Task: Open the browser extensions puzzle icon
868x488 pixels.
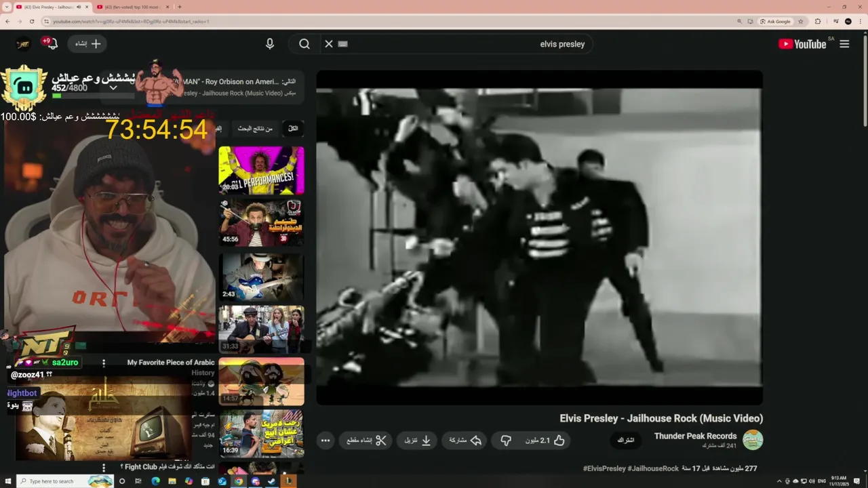Action: tap(817, 21)
